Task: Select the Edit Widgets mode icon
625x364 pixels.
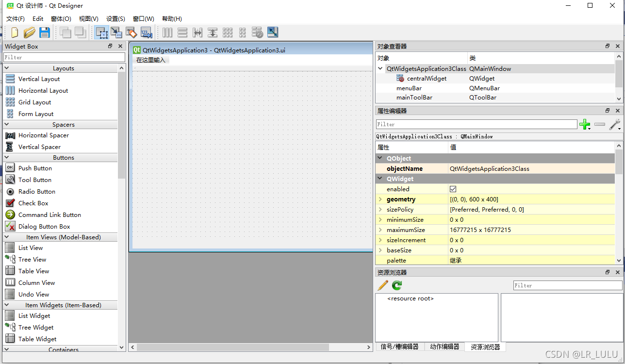Action: (x=101, y=33)
